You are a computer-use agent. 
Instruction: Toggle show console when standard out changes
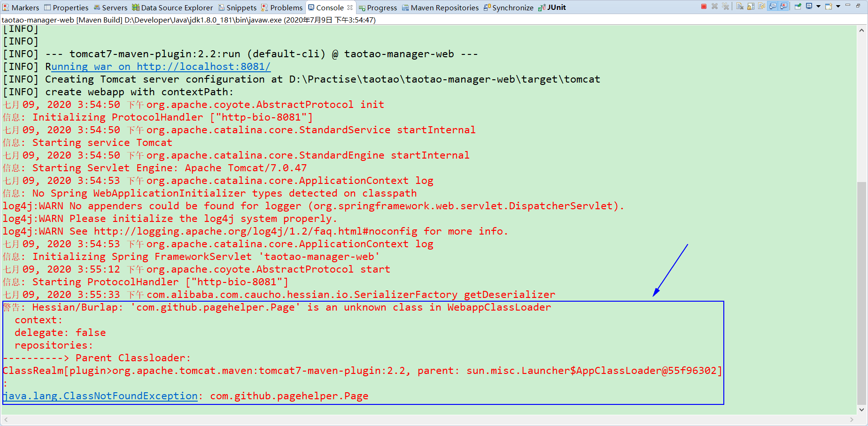(773, 7)
